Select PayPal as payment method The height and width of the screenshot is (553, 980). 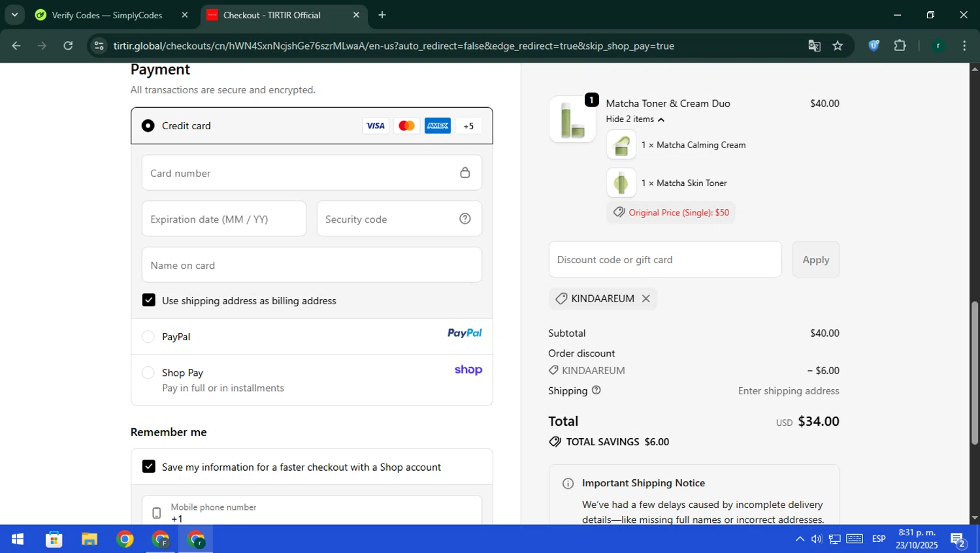tap(148, 336)
